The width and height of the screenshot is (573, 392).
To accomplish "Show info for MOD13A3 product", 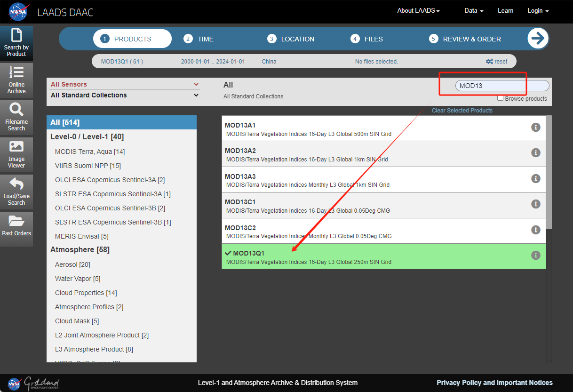I will pyautogui.click(x=535, y=178).
